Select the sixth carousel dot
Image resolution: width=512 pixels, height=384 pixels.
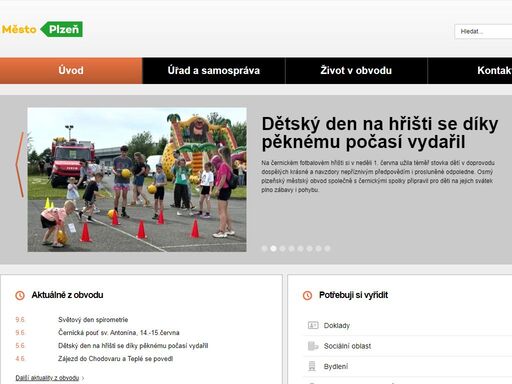[x=309, y=248]
